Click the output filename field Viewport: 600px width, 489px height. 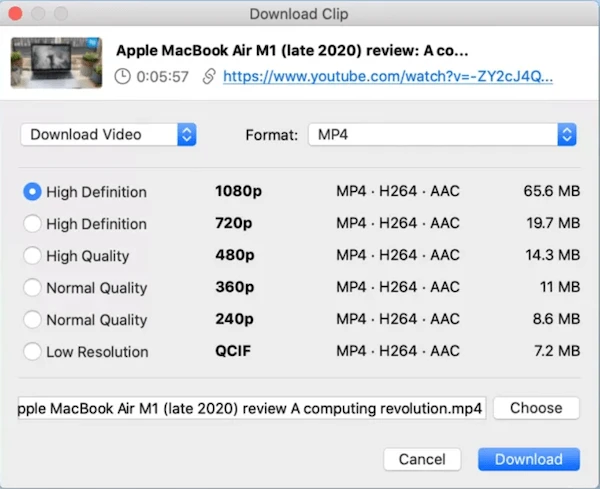pos(252,408)
